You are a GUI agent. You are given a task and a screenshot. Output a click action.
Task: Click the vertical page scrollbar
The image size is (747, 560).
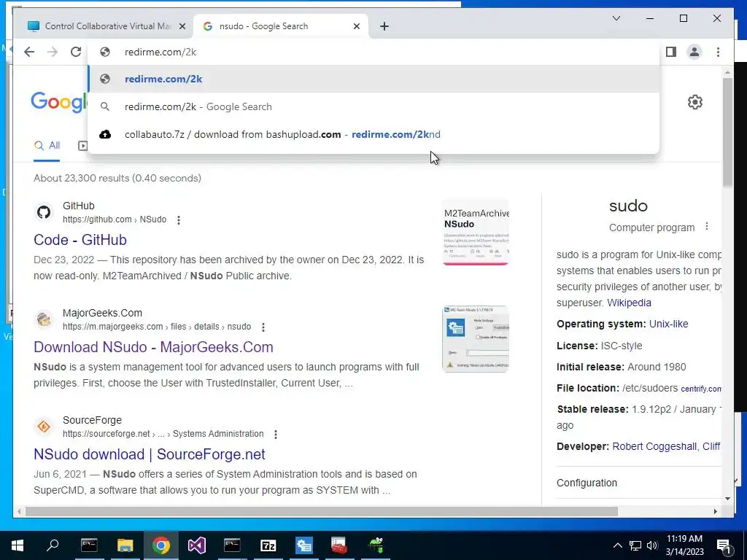727,133
